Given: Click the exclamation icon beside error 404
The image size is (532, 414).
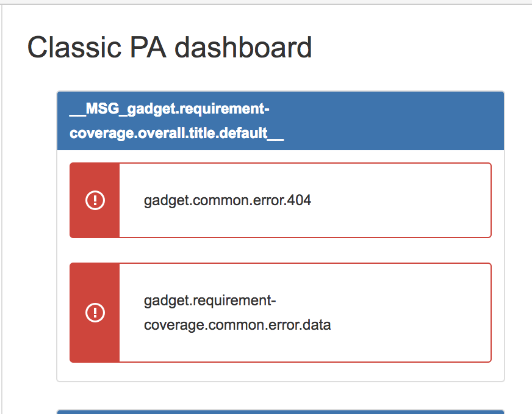Looking at the screenshot, I should coord(95,200).
